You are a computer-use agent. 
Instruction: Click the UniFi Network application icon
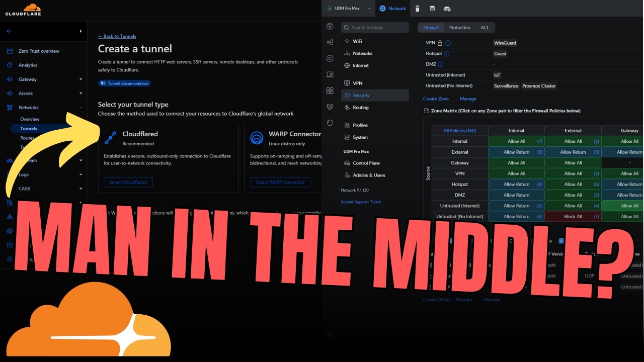pyautogui.click(x=383, y=9)
